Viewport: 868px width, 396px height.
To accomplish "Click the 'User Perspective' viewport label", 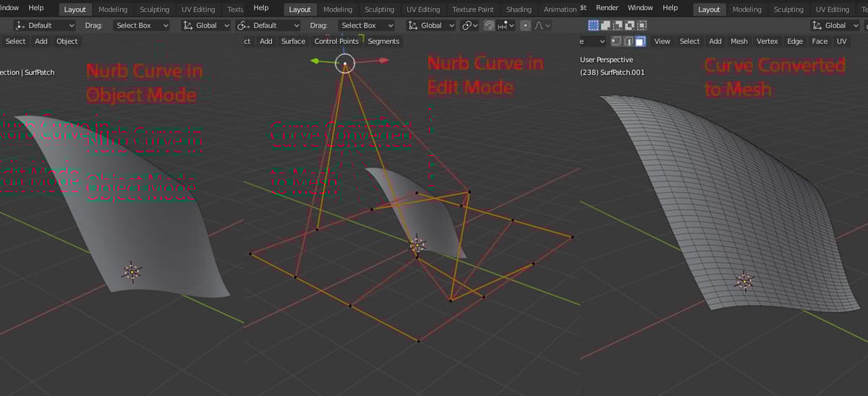I will point(606,60).
